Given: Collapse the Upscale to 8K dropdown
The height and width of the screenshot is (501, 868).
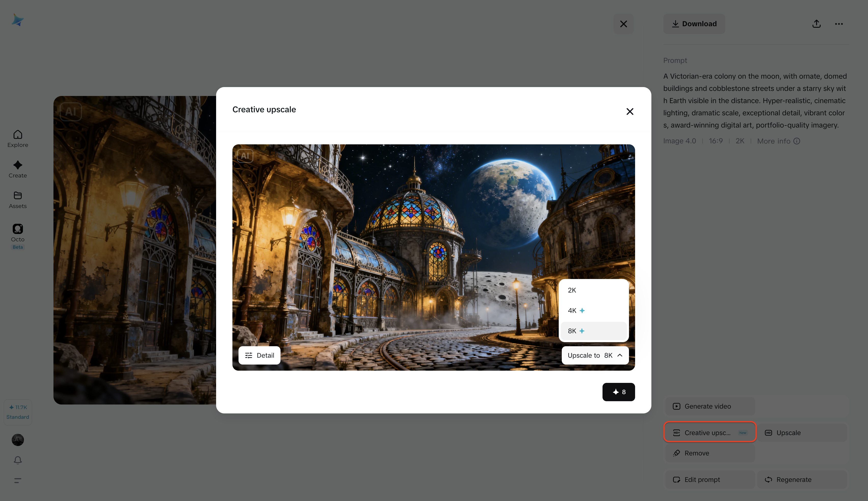Looking at the screenshot, I should coord(595,355).
